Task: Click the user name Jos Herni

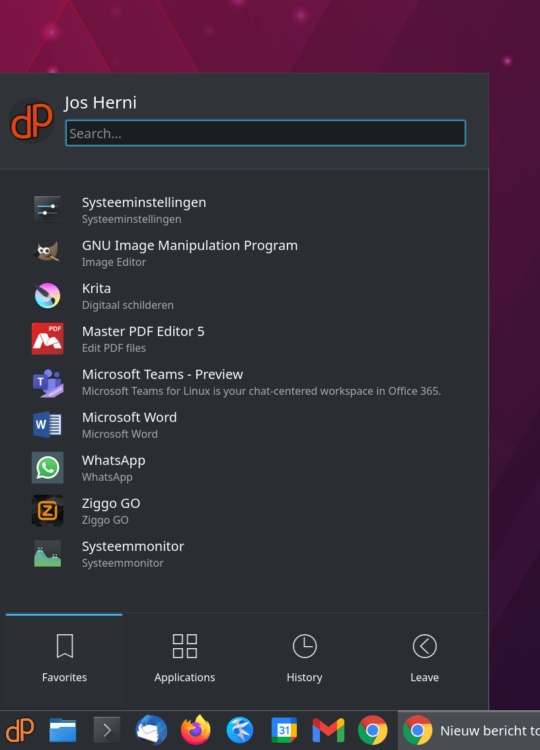Action: pos(100,102)
